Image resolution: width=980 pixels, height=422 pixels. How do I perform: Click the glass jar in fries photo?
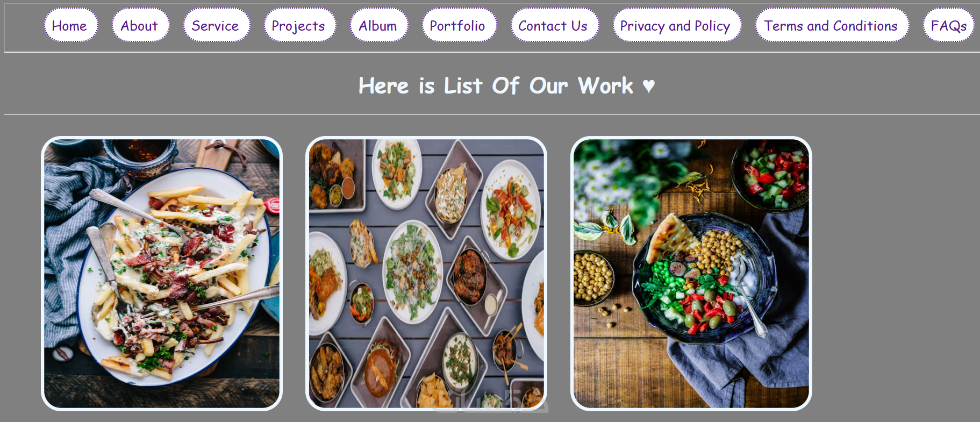(x=140, y=156)
